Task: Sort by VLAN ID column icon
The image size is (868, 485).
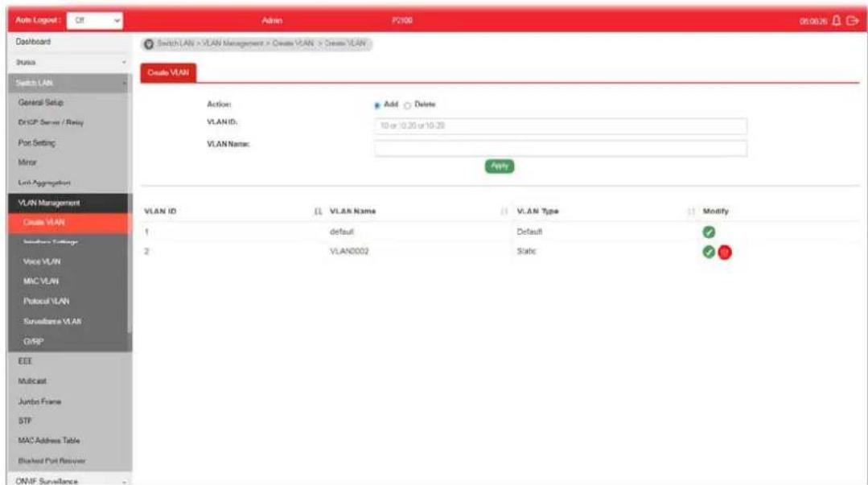Action: (318, 212)
